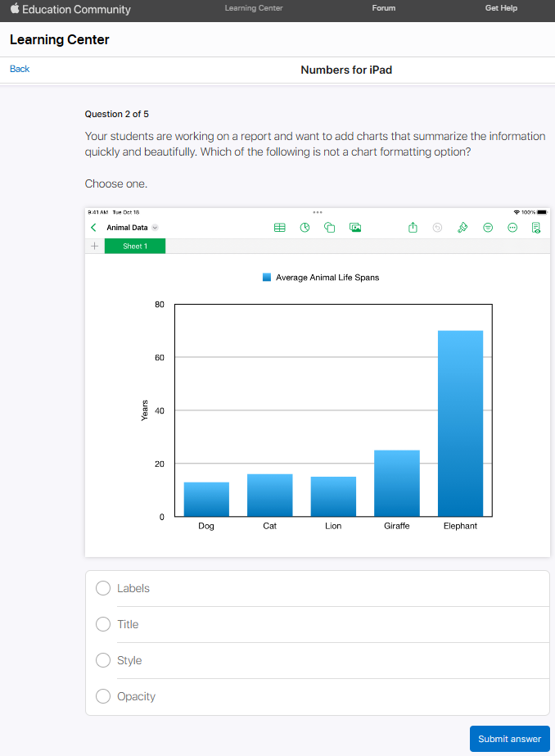Viewport: 555px width, 756px height.
Task: Tap the document view settings icon
Action: 535,228
